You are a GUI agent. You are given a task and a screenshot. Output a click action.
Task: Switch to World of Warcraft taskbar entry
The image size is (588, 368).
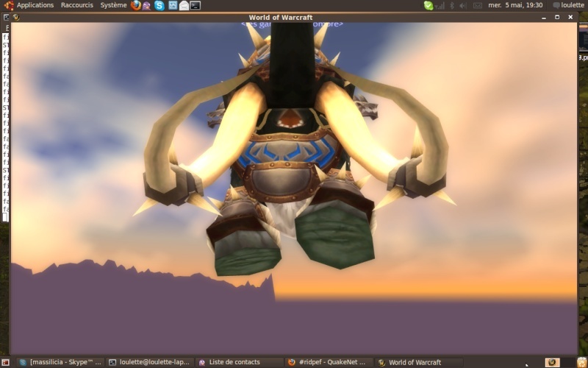tap(418, 362)
